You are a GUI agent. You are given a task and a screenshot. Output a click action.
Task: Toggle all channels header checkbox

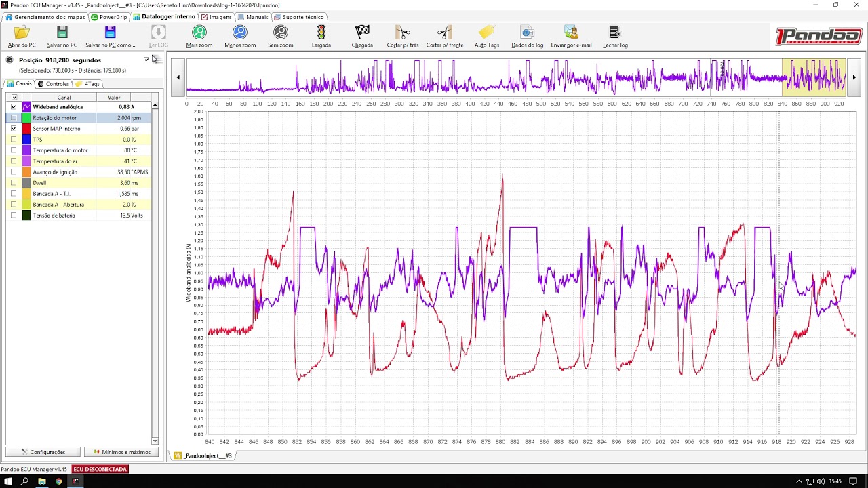pos(14,98)
